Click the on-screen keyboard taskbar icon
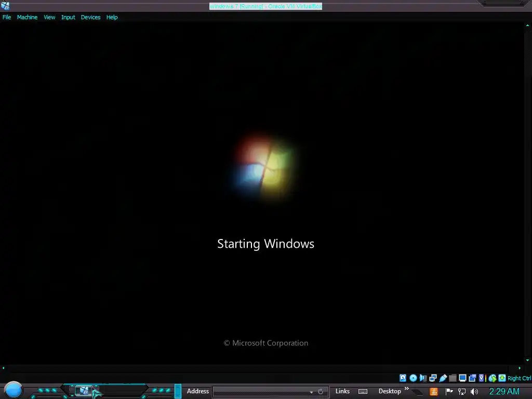 click(x=363, y=392)
